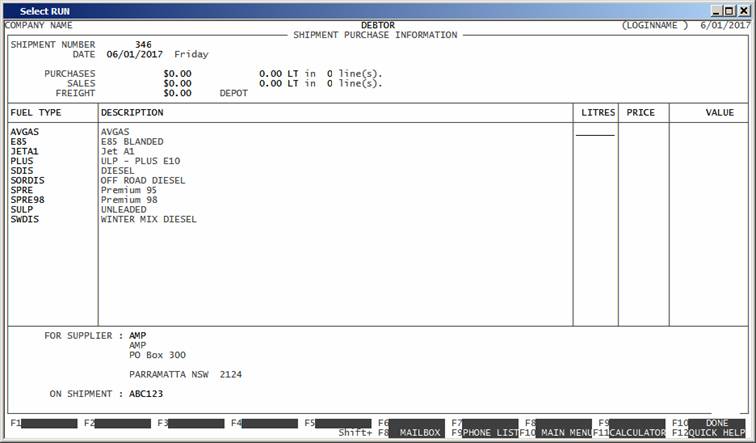
Task: Click the Premium 98 description
Action: [129, 200]
